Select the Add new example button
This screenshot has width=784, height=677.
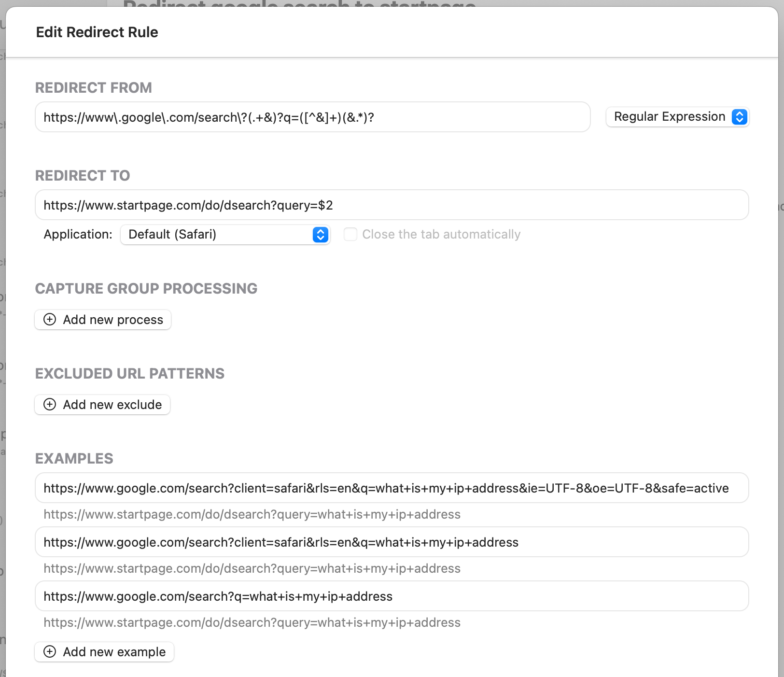(x=104, y=652)
